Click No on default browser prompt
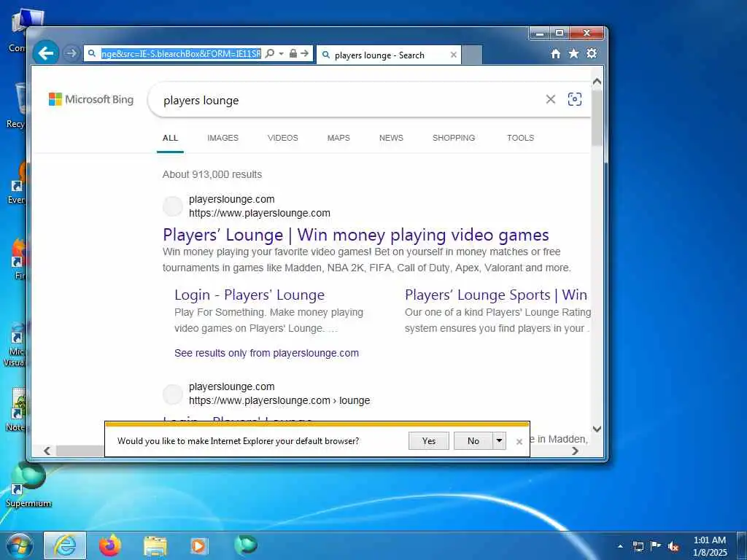Viewport: 747px width, 560px height. pos(473,441)
